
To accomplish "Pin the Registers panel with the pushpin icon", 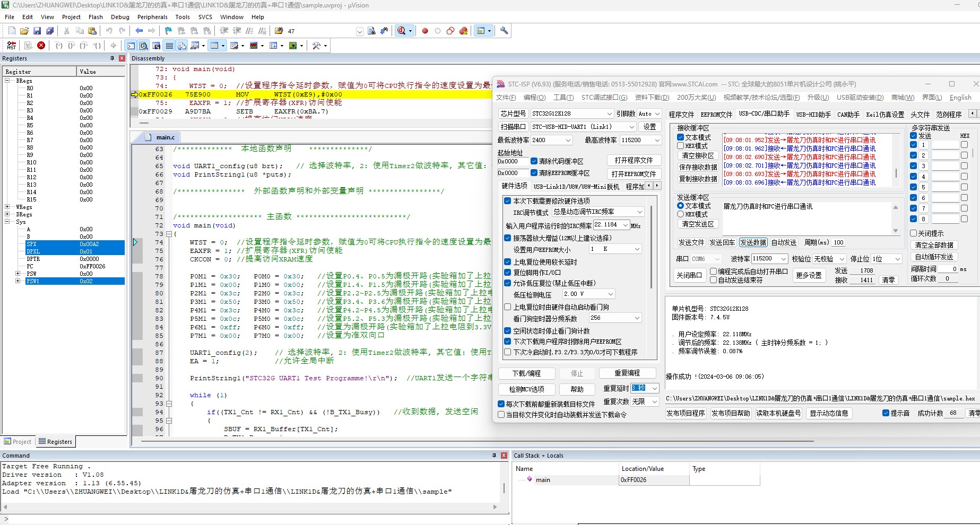I will tap(112, 58).
